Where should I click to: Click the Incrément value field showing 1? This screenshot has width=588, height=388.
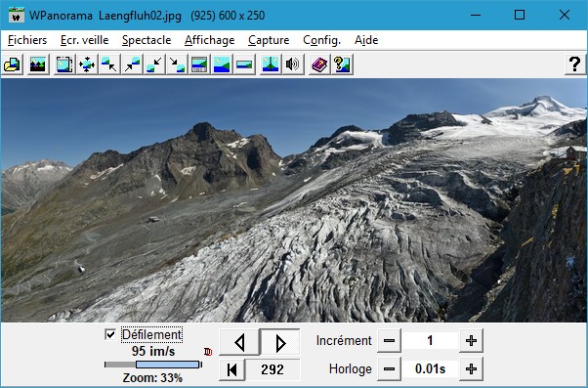(430, 341)
